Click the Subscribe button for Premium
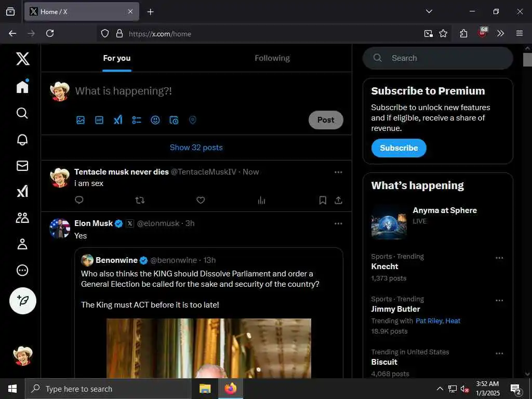The height and width of the screenshot is (399, 532). point(398,148)
